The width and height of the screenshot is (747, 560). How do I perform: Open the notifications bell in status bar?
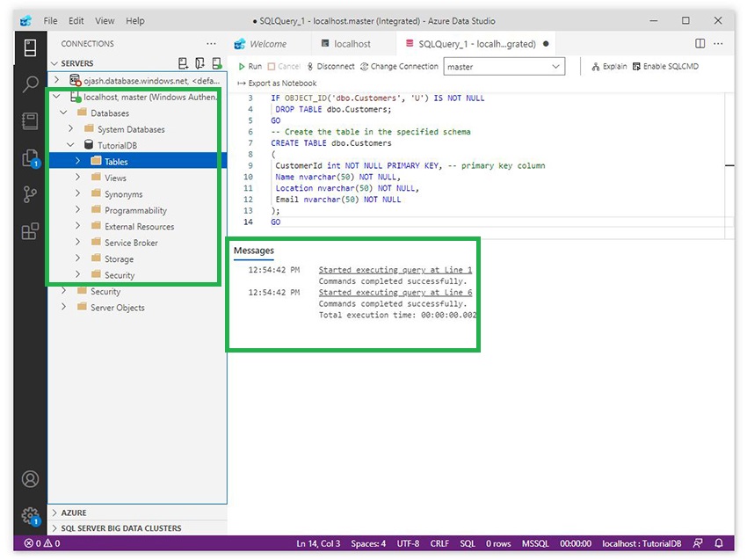point(719,543)
